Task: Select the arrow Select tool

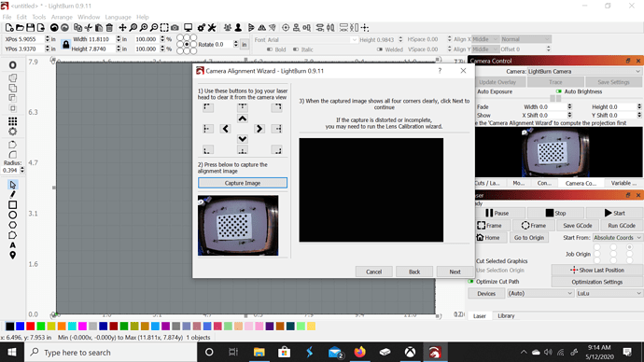Action: [13, 185]
